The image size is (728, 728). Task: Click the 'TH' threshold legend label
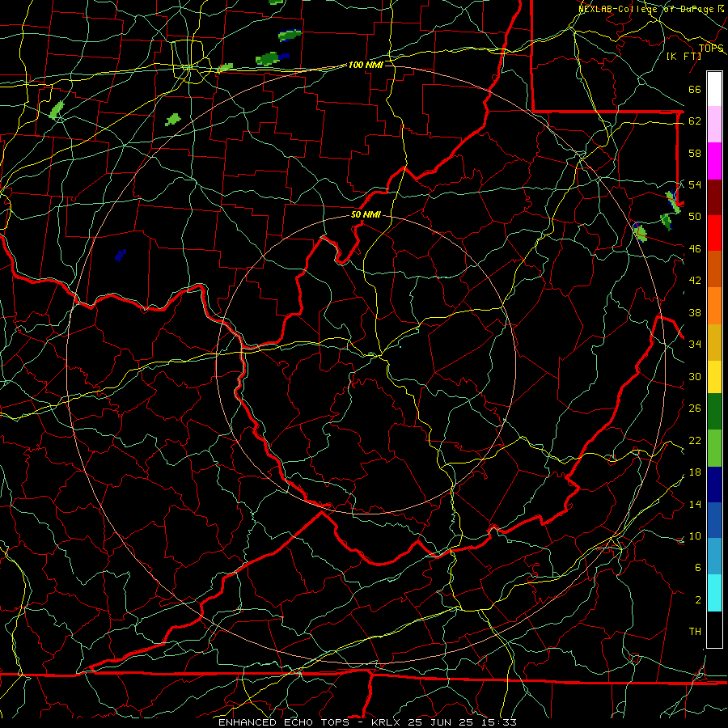tap(695, 632)
